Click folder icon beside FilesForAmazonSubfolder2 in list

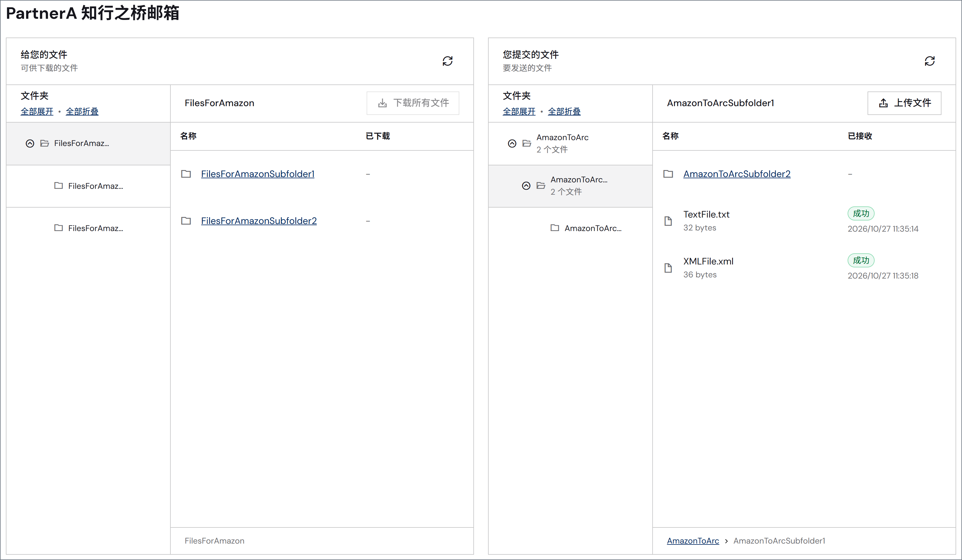point(186,221)
